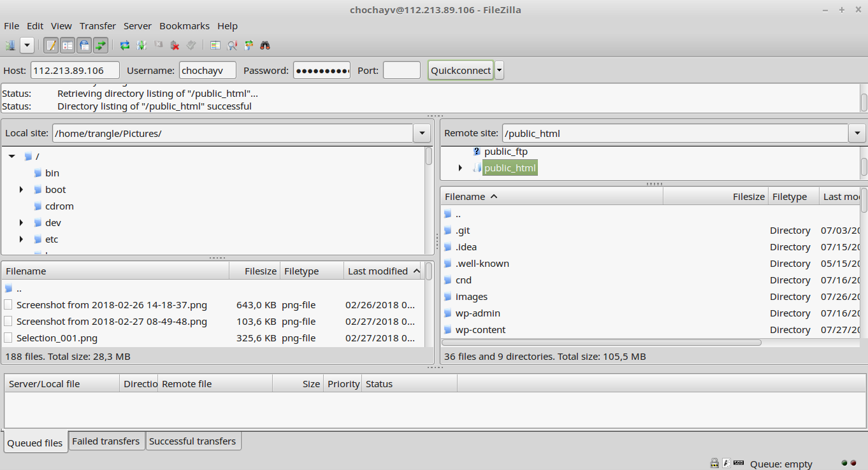Expand the dev folder node
Screen dimensions: 868x470
pos(21,222)
